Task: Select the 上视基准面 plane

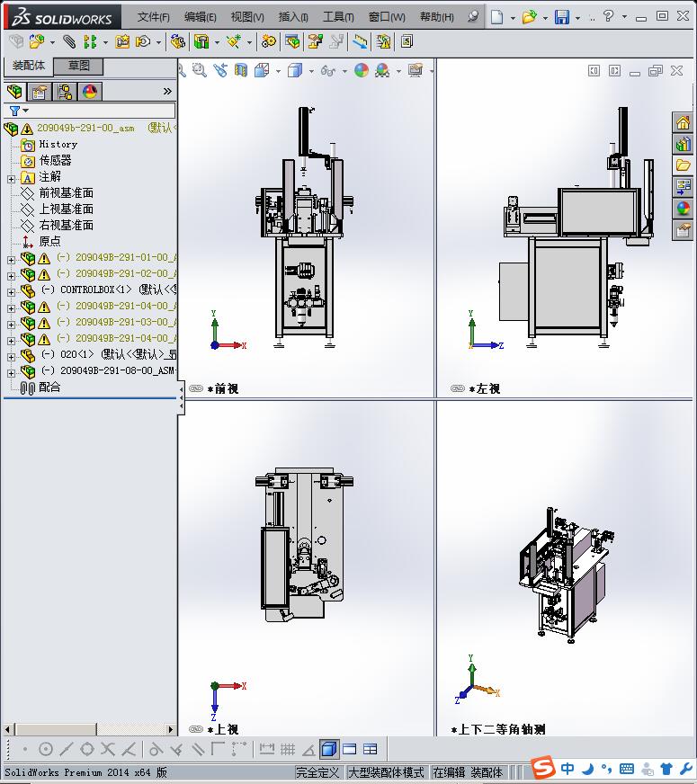Action: [66, 209]
